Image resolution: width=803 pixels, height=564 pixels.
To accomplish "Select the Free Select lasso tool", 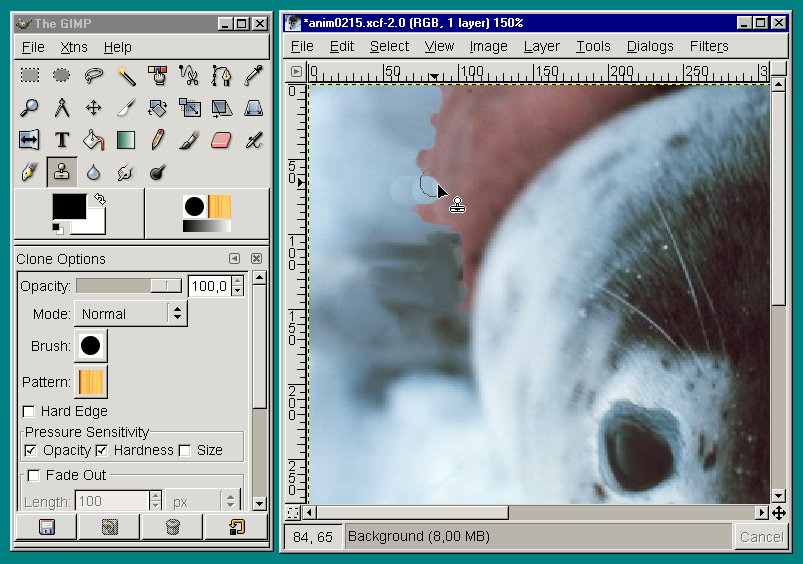I will point(94,76).
